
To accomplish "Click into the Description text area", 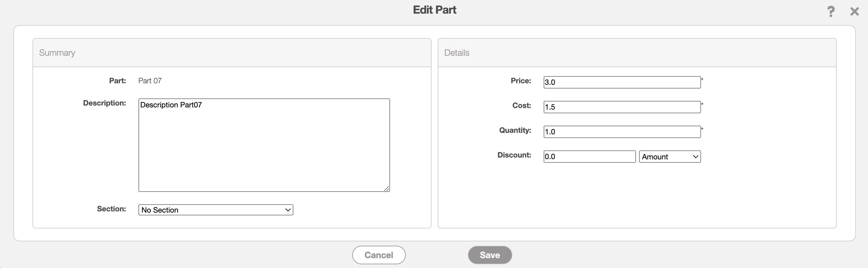I will [264, 145].
